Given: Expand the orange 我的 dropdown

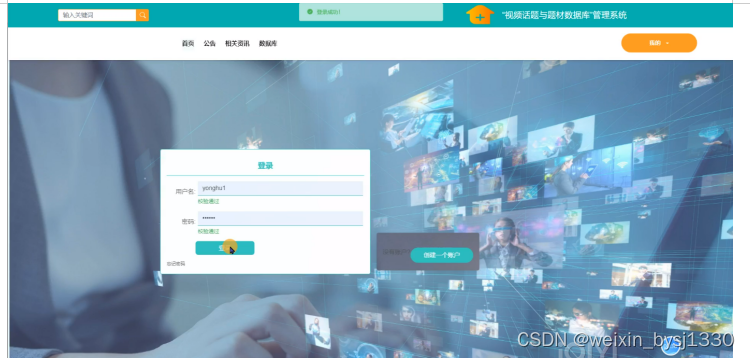Looking at the screenshot, I should pos(659,43).
